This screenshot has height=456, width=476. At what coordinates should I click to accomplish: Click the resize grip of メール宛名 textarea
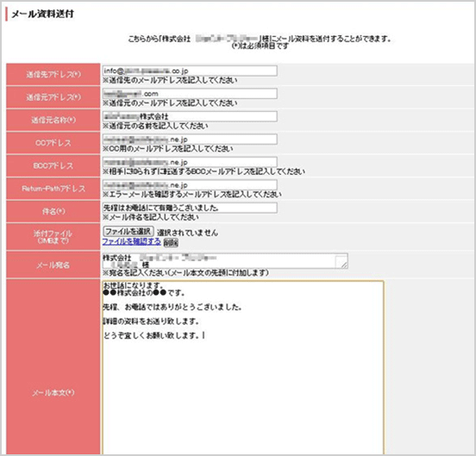point(344,265)
